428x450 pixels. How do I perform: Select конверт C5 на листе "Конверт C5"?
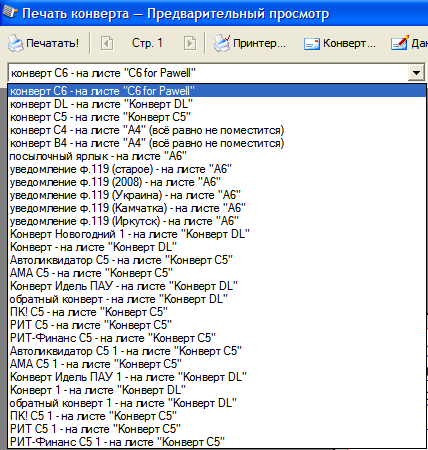(217, 117)
